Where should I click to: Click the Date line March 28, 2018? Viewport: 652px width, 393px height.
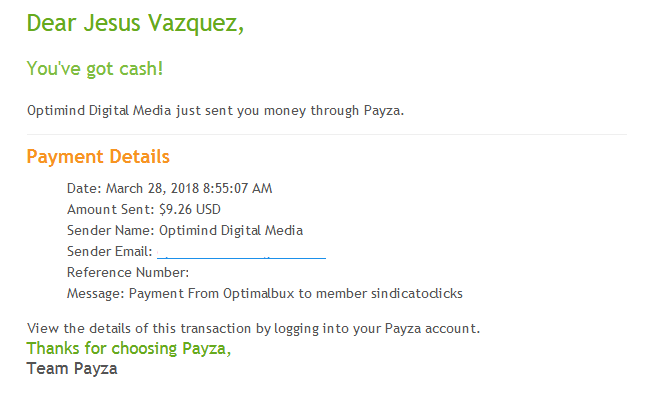[x=170, y=188]
